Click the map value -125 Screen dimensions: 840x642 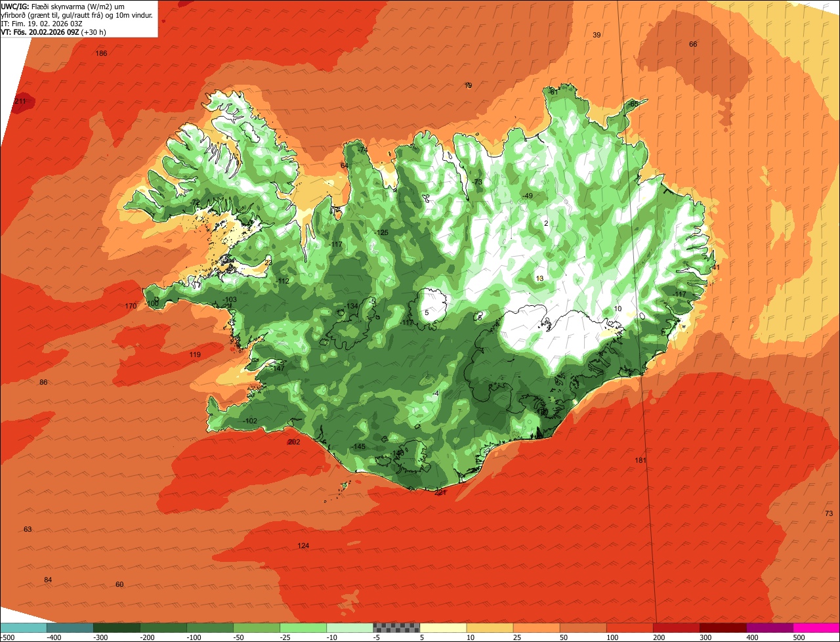tap(381, 233)
